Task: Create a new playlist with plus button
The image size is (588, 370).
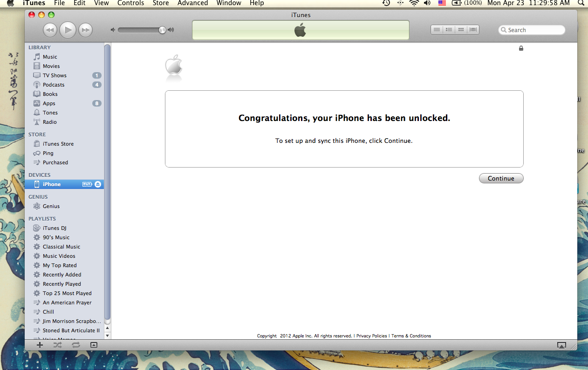Action: [x=40, y=345]
